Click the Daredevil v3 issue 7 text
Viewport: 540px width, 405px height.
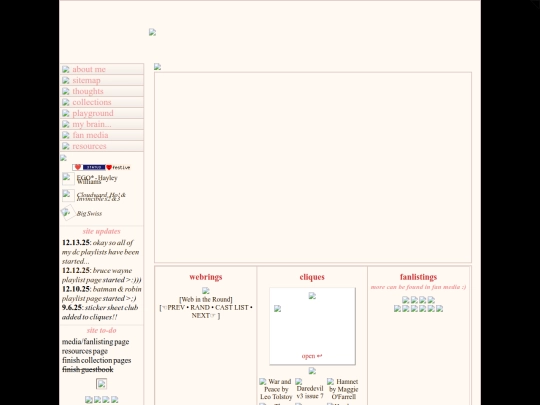click(310, 392)
